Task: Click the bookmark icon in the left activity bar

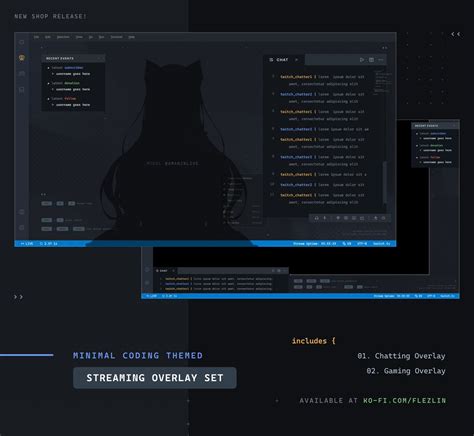Action: coord(22,89)
